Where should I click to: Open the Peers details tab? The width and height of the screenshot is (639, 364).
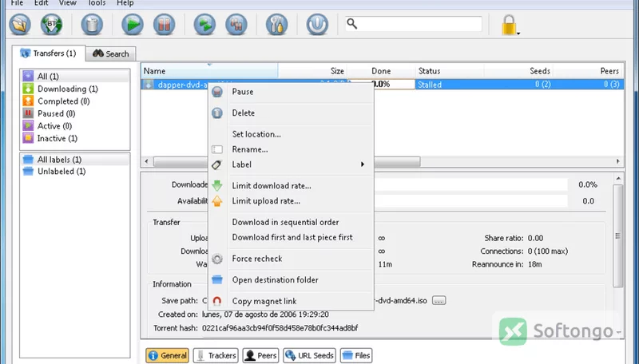click(x=261, y=355)
